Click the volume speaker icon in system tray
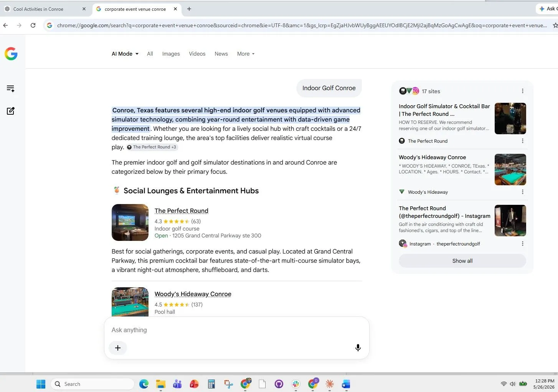 (x=513, y=384)
